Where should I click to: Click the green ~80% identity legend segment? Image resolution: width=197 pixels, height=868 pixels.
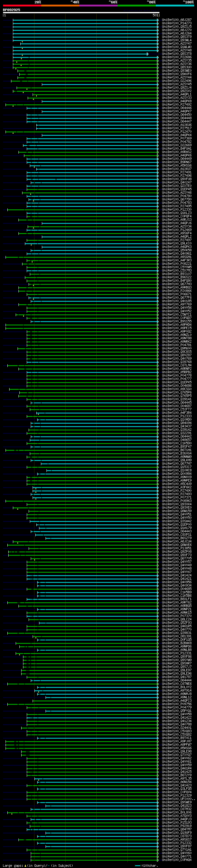coord(137,6)
